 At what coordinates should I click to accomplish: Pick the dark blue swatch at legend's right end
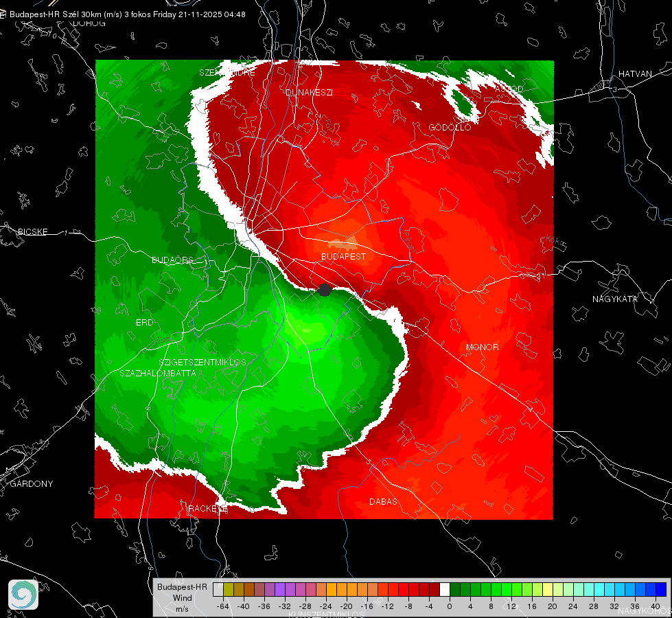[661, 590]
